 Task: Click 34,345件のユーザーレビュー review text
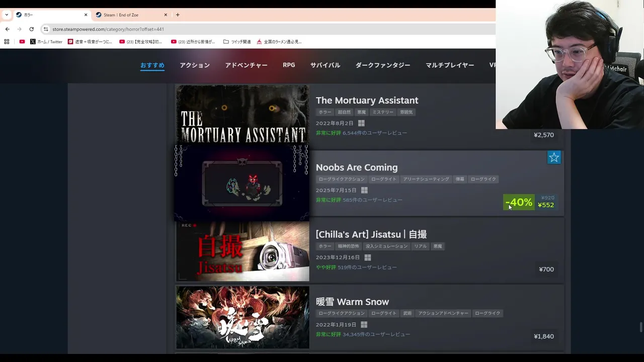(x=376, y=334)
